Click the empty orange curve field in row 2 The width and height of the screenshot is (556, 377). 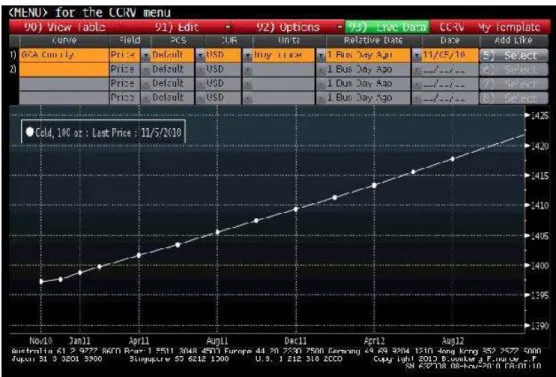pos(64,70)
